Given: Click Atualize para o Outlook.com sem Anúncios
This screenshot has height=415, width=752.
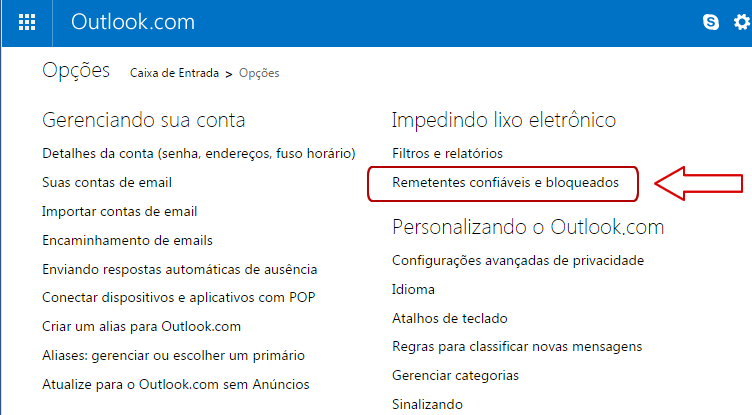Looking at the screenshot, I should 175,385.
